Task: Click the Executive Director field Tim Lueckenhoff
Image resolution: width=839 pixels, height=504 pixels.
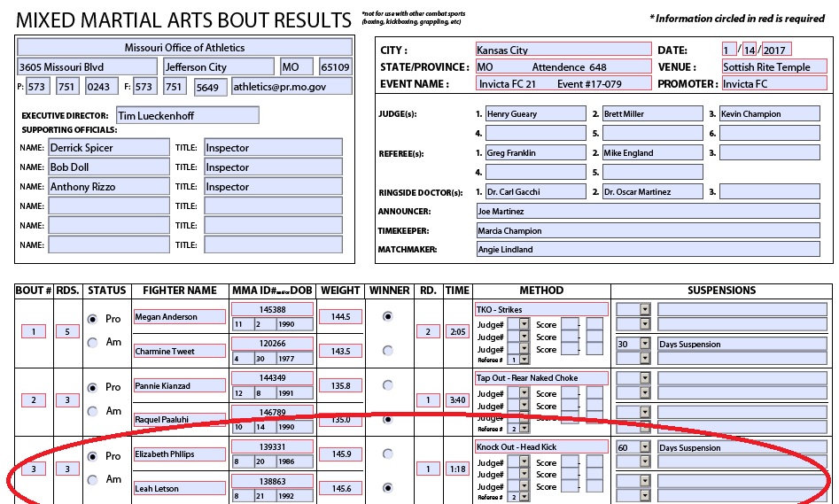Action: click(188, 115)
